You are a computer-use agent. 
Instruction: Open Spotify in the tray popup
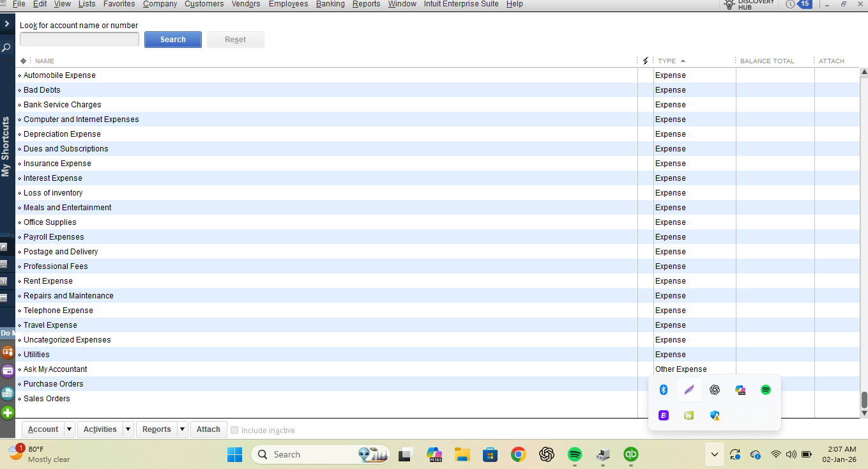[x=766, y=390]
